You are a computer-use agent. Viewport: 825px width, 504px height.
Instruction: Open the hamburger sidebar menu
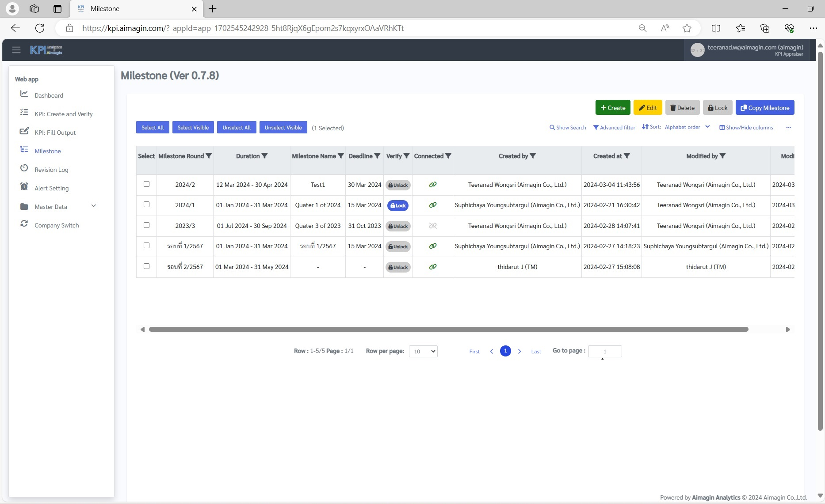tap(16, 50)
